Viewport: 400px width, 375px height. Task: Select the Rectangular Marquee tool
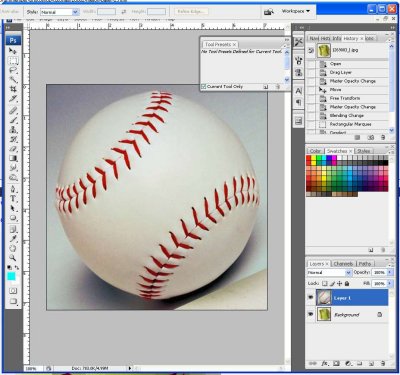pos(13,61)
